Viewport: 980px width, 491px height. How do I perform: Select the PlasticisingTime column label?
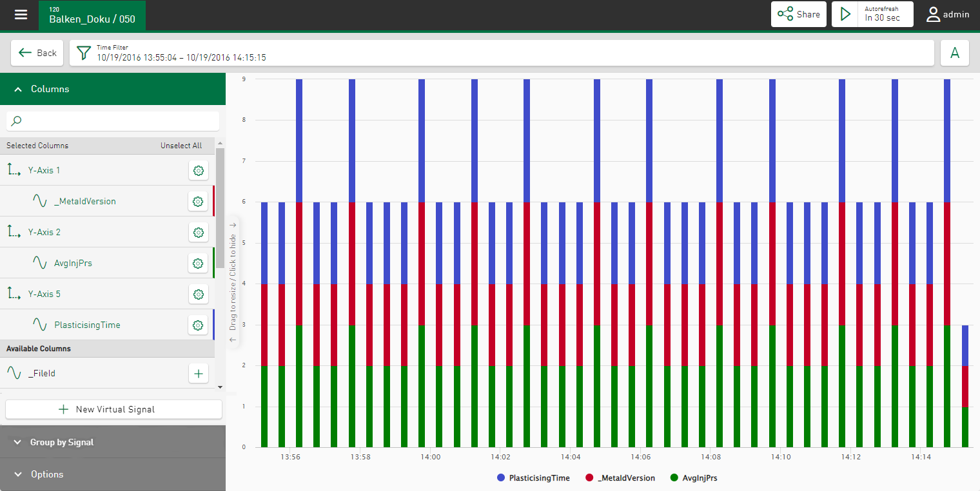click(x=87, y=325)
